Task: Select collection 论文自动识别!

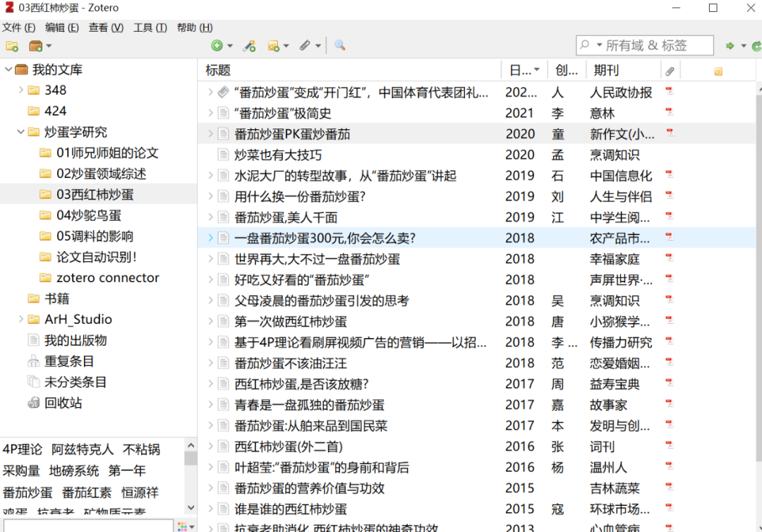Action: click(96, 257)
